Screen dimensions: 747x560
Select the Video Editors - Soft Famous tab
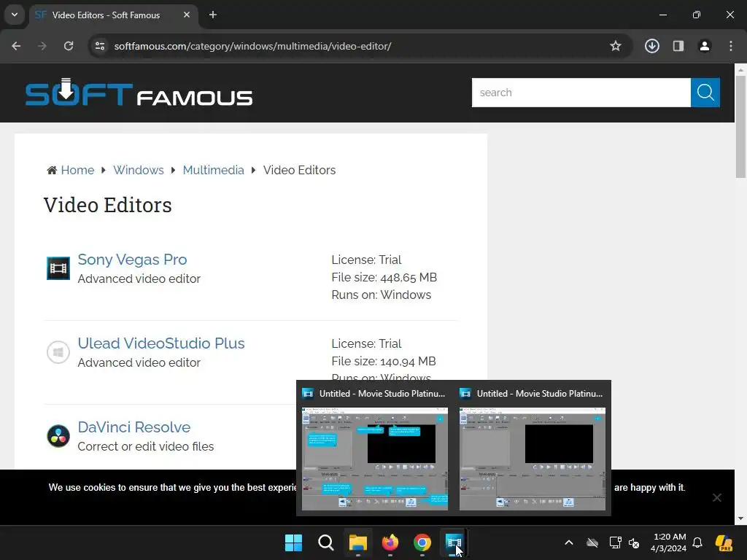(113, 15)
